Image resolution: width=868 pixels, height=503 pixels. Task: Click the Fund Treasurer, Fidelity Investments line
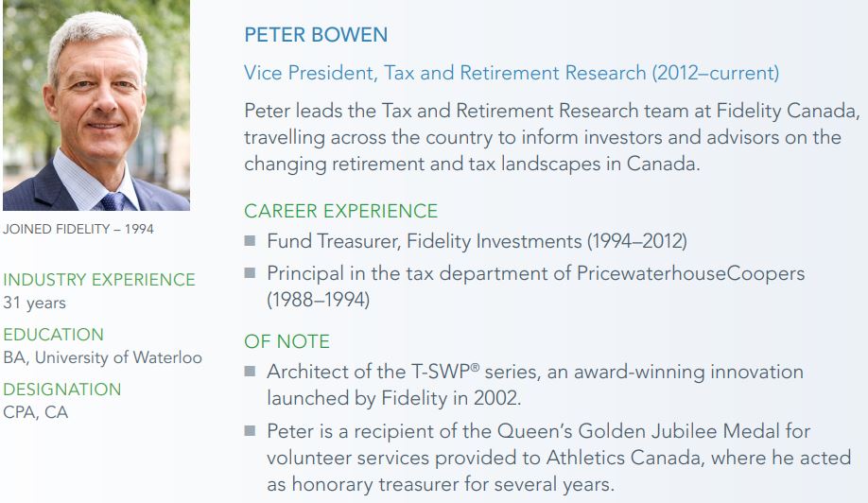[x=477, y=241]
